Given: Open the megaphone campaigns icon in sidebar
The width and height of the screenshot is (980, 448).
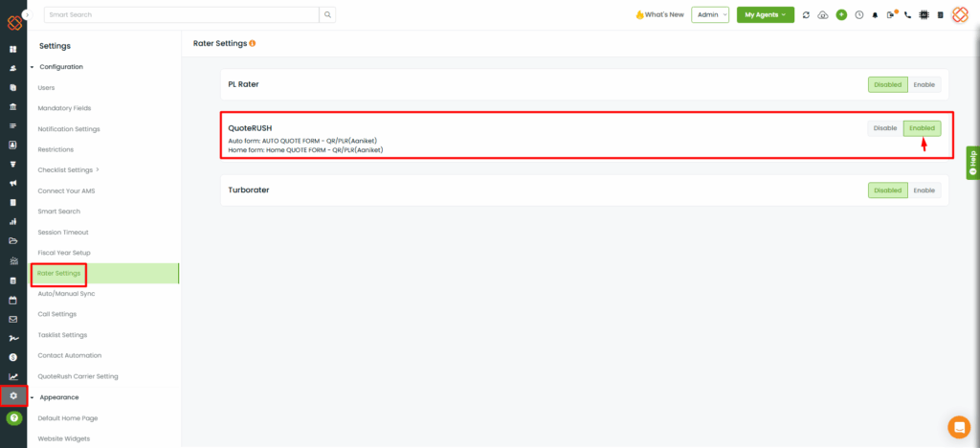Looking at the screenshot, I should (x=13, y=184).
